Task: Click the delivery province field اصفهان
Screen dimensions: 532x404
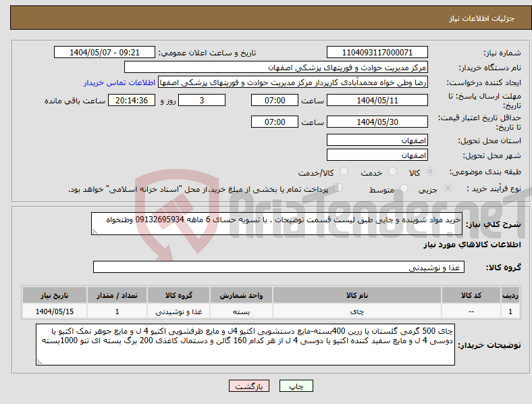Action: tap(377, 141)
